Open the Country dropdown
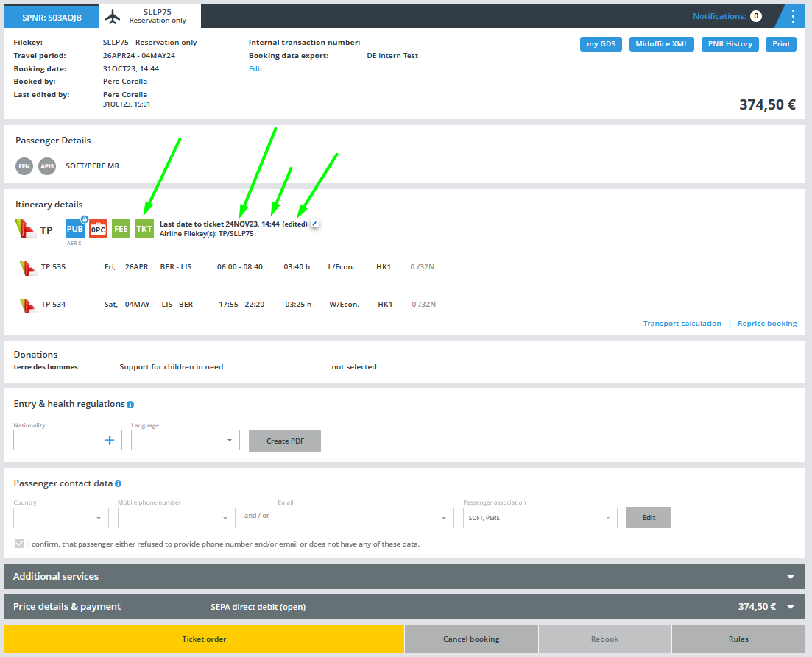 click(61, 518)
